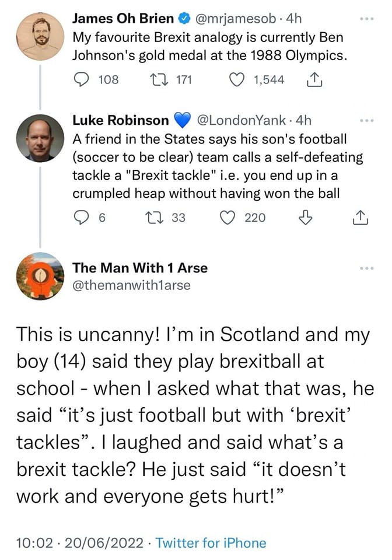
Task: Like Luke Robinson's tweet
Action: 226,218
